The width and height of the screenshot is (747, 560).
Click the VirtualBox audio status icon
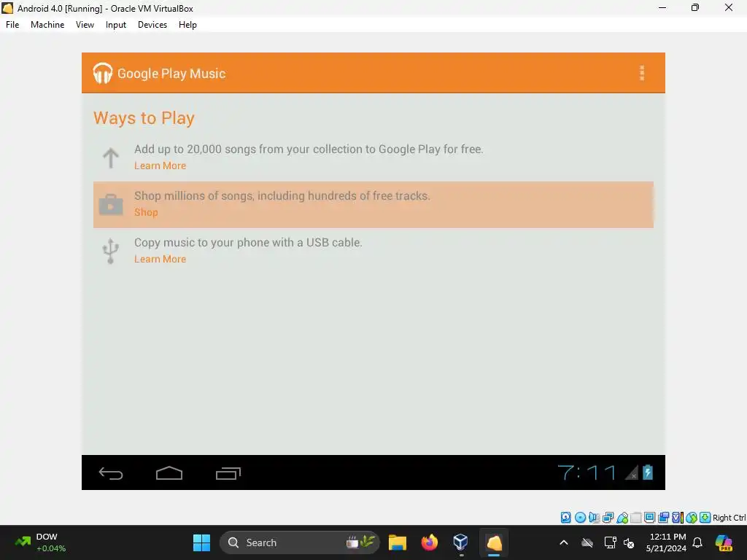point(594,518)
